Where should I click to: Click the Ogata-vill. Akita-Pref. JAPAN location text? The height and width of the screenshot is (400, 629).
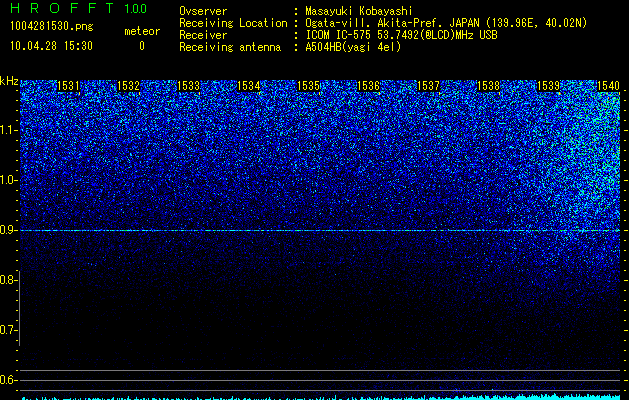(446, 23)
